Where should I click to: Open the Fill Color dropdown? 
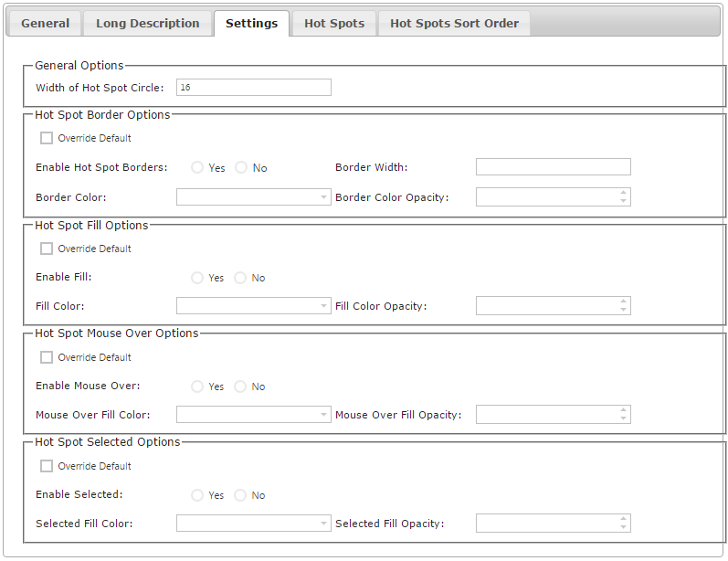254,305
